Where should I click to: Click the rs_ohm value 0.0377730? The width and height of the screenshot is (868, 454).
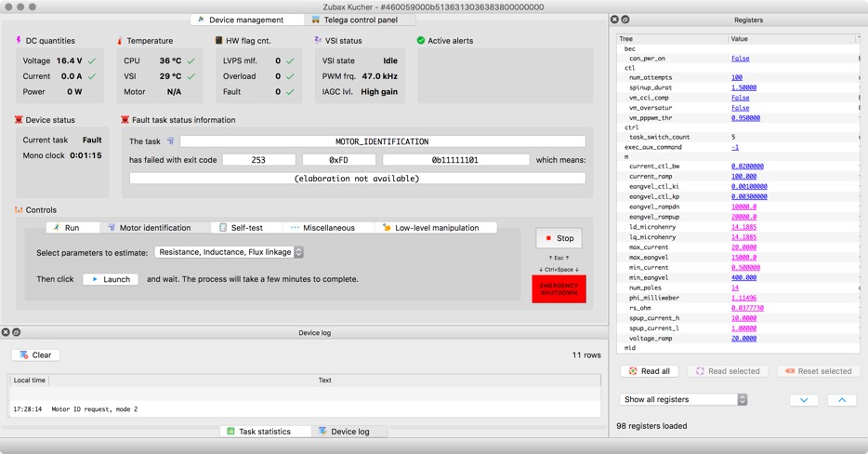[x=747, y=308]
